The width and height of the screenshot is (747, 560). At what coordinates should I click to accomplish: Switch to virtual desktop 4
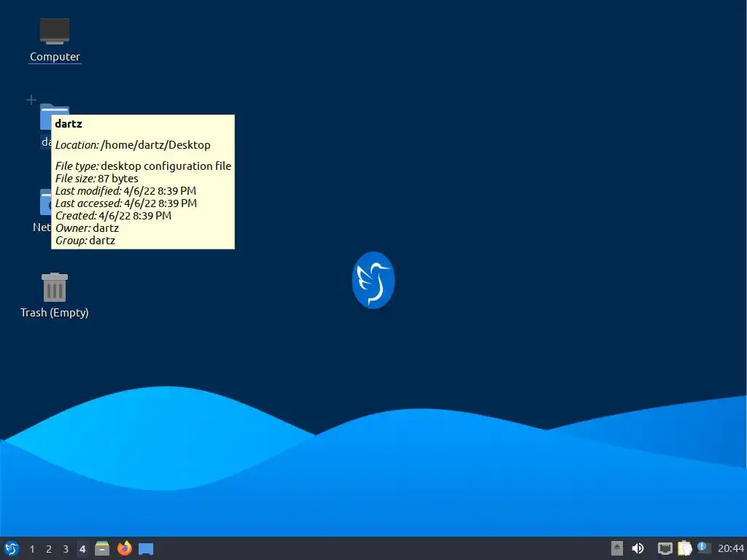pos(82,549)
